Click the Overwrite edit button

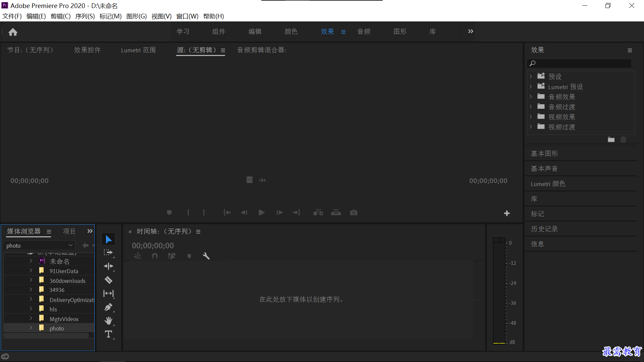[x=336, y=213]
